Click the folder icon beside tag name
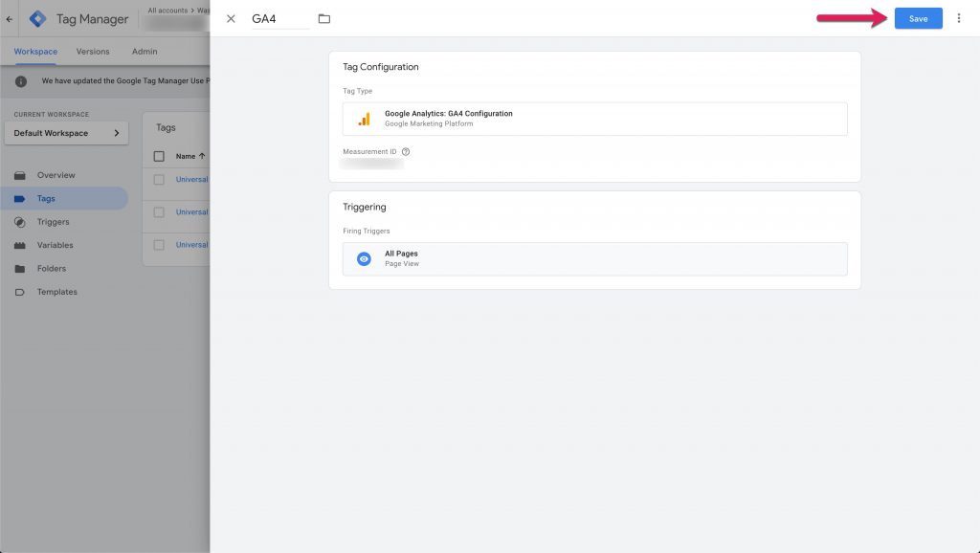The height and width of the screenshot is (553, 980). click(x=323, y=18)
